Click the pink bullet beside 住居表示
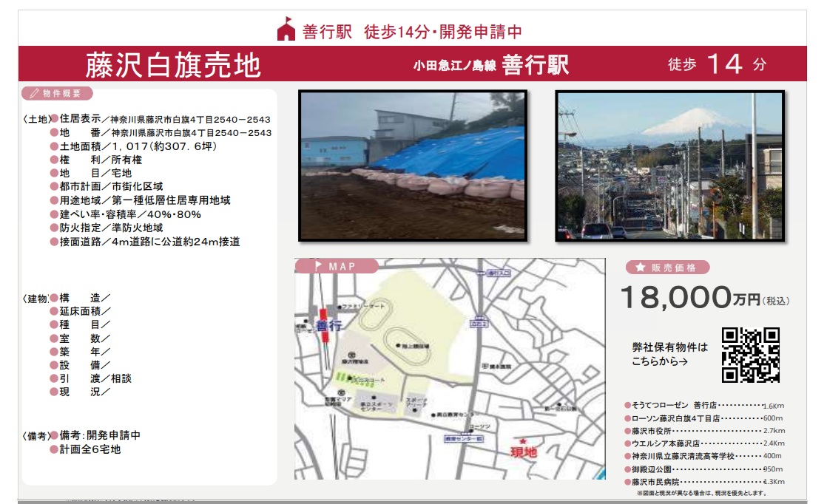 (54, 119)
